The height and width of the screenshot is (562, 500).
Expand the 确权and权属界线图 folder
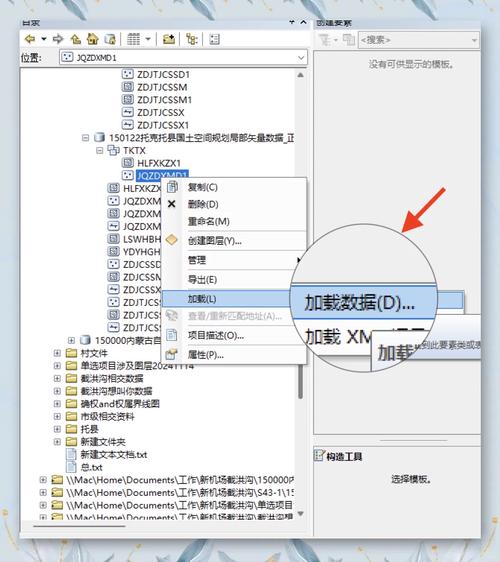click(x=57, y=404)
